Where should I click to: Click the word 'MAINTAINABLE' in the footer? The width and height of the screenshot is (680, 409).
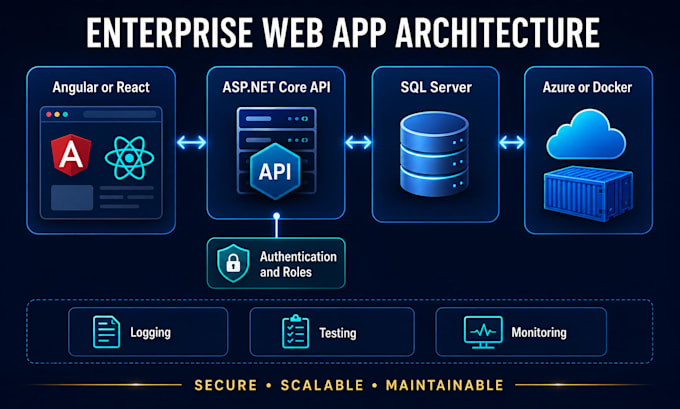445,385
